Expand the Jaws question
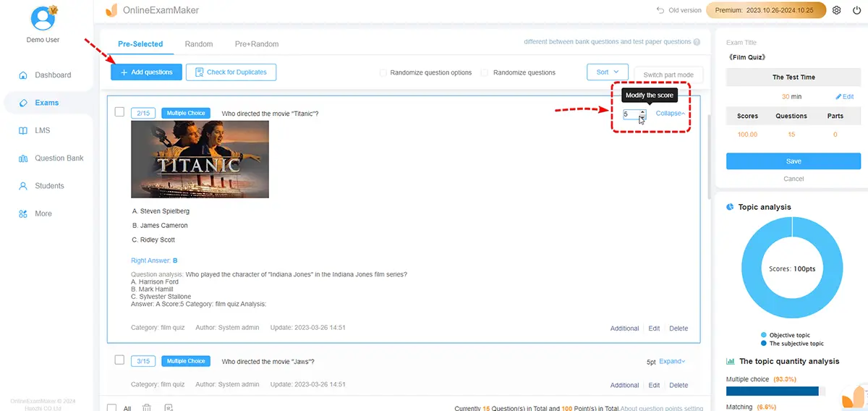Screen dimensions: 868x411 672,361
